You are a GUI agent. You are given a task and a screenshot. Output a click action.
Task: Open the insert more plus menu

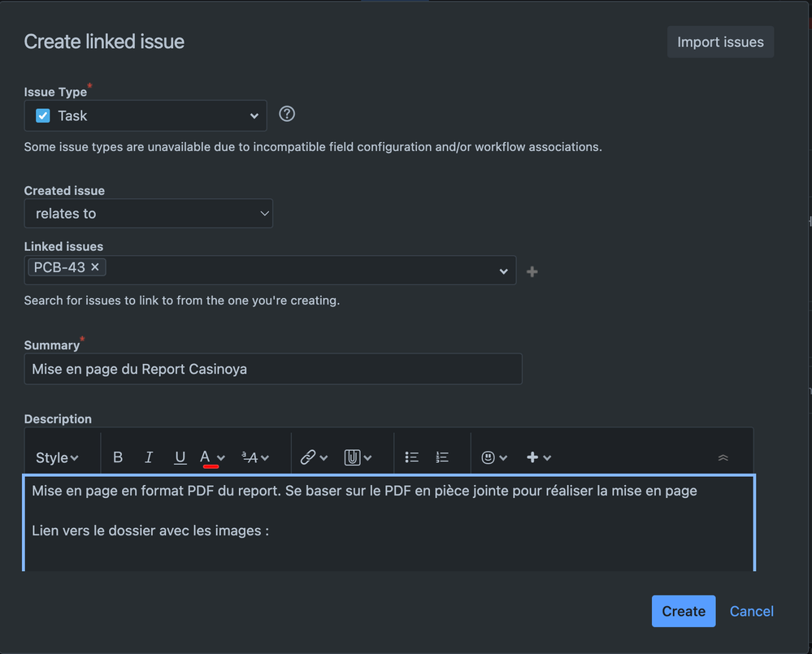(x=539, y=457)
